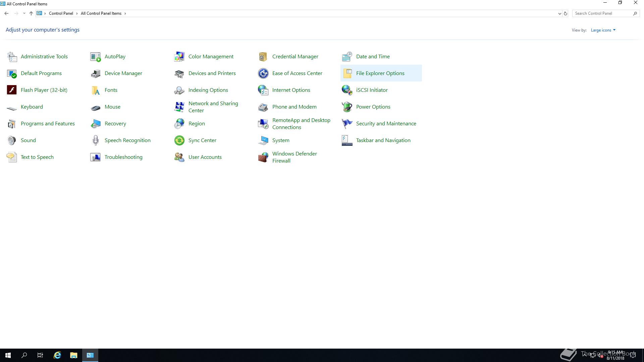Refresh the Control Panel view

[565, 13]
